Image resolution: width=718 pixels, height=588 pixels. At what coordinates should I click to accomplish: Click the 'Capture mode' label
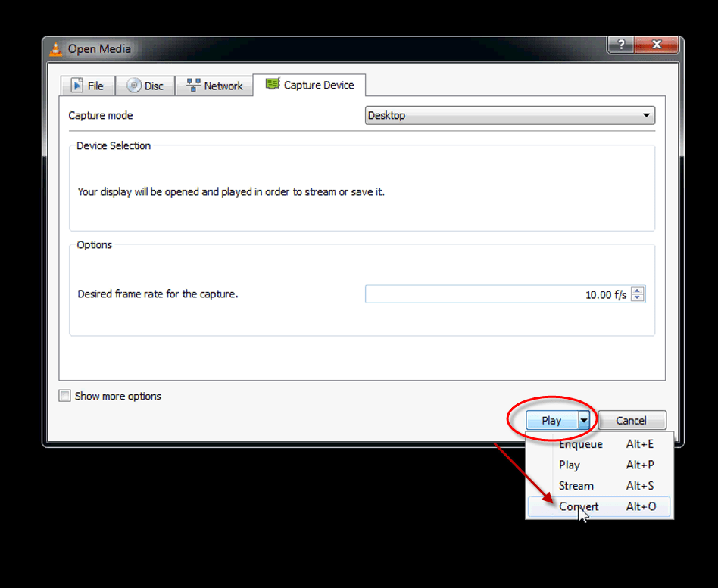[x=100, y=115]
